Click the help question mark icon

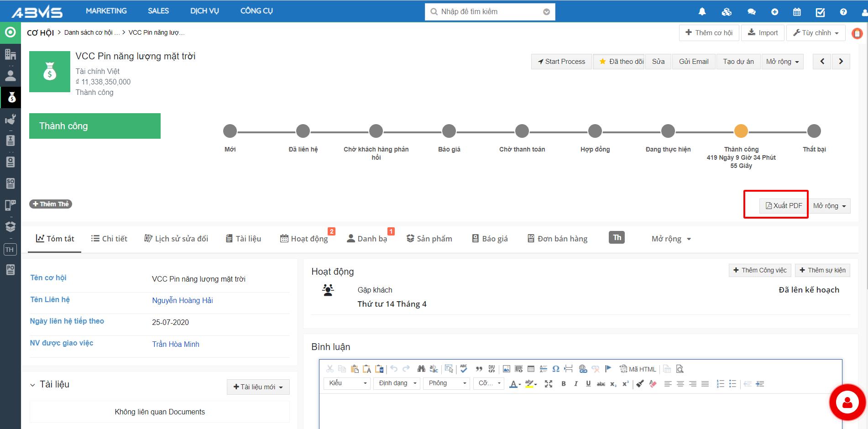(x=843, y=12)
